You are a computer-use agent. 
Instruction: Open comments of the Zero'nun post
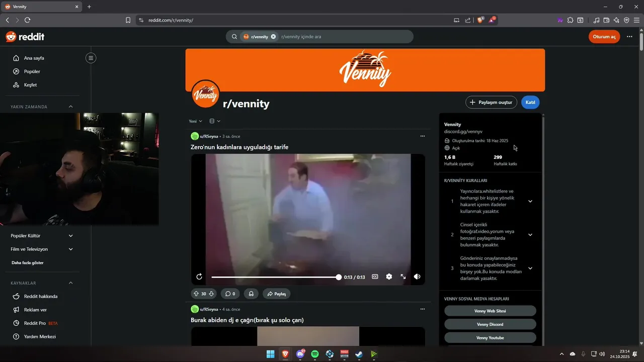(x=230, y=294)
